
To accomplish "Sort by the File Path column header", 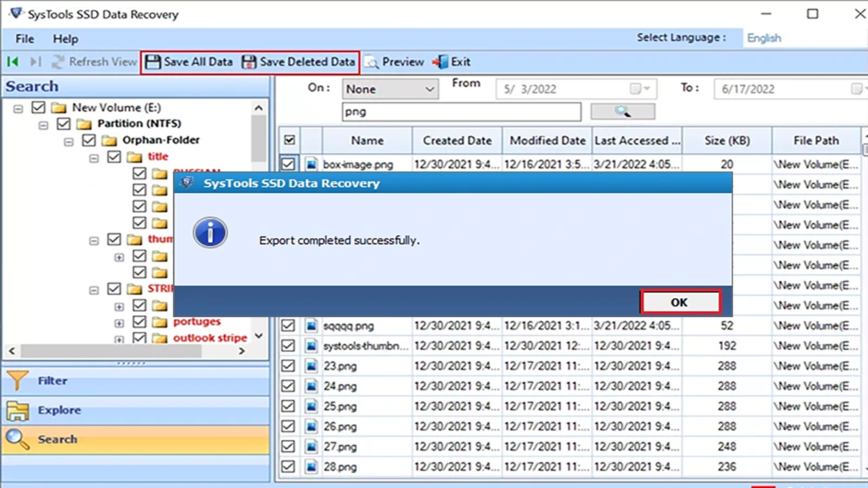I will coord(816,140).
